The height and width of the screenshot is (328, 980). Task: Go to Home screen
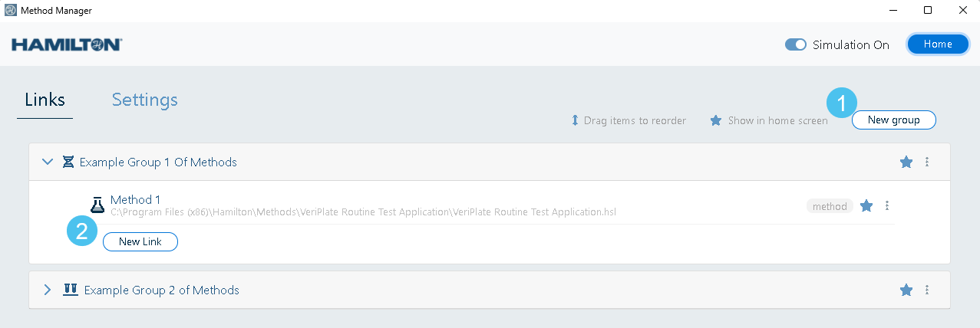(937, 44)
